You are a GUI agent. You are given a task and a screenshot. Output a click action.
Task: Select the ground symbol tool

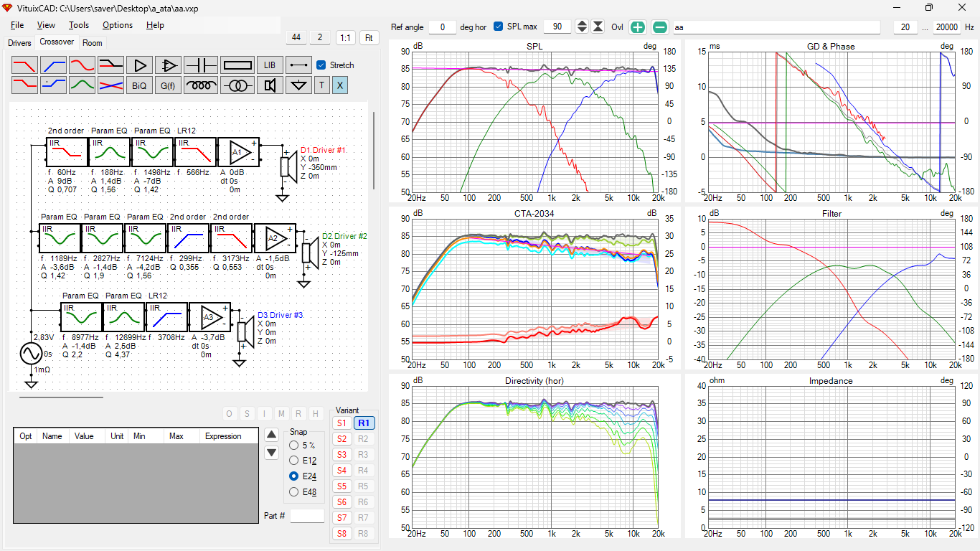click(298, 85)
